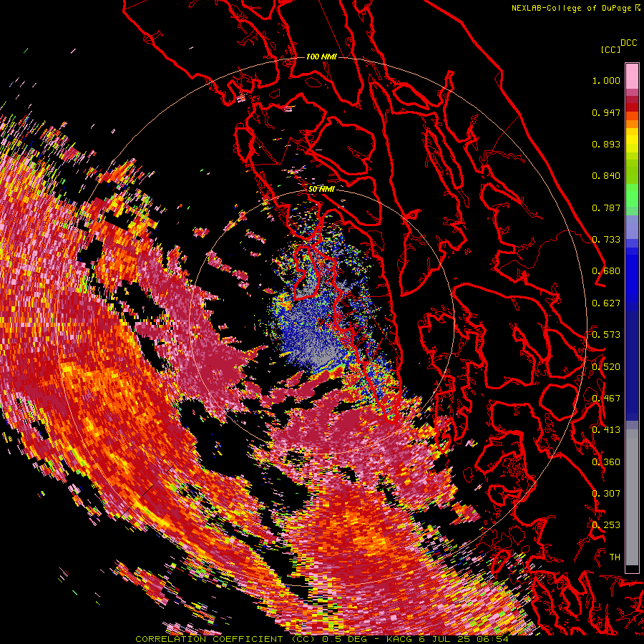Click the 100 NMI range ring label
Viewport: 644px width, 644px height.
click(x=321, y=57)
